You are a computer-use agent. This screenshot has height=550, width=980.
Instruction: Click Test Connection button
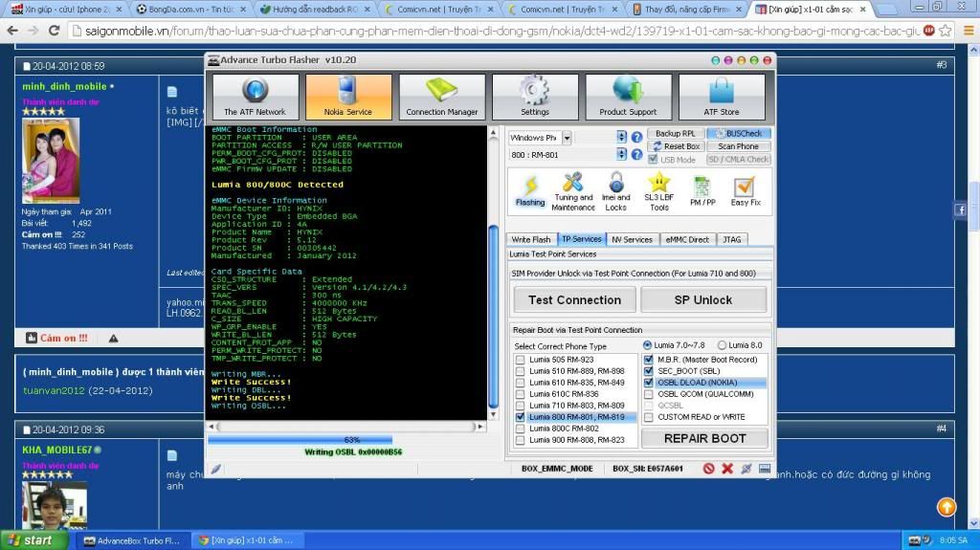[x=574, y=300]
